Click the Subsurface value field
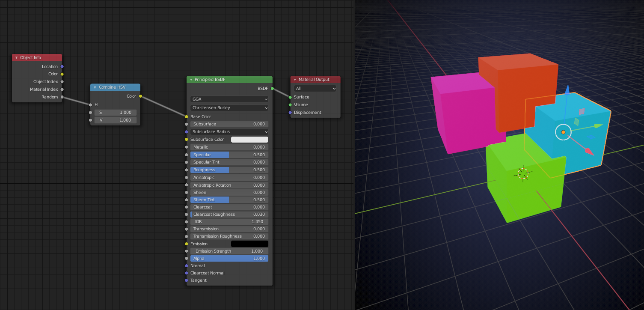 point(229,124)
